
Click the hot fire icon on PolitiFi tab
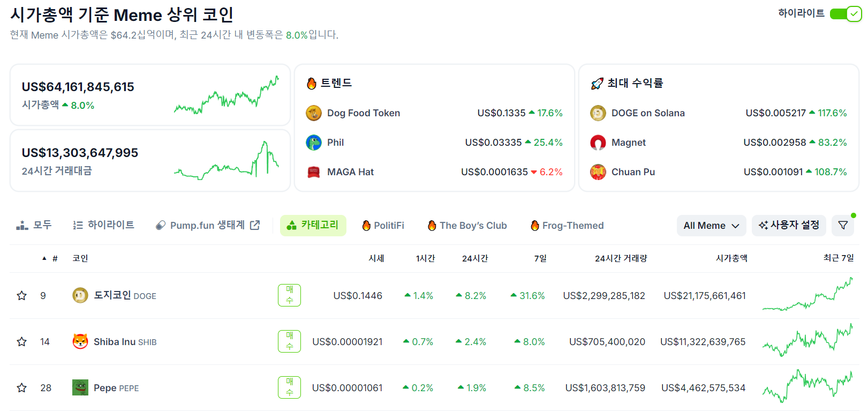(366, 226)
